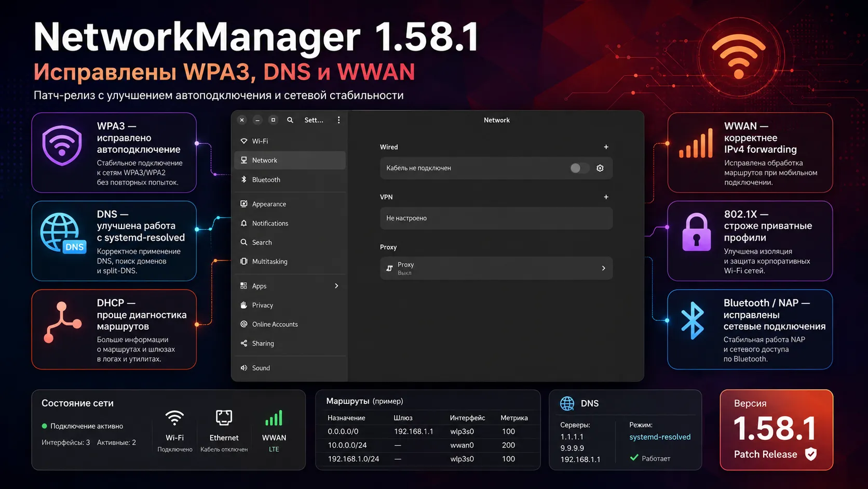Click the Sound speaker icon
Viewport: 868px width, 489px height.
[x=244, y=368]
